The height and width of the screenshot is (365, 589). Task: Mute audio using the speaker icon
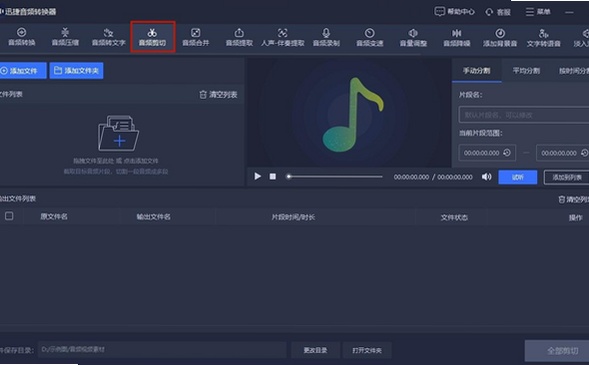pyautogui.click(x=486, y=176)
